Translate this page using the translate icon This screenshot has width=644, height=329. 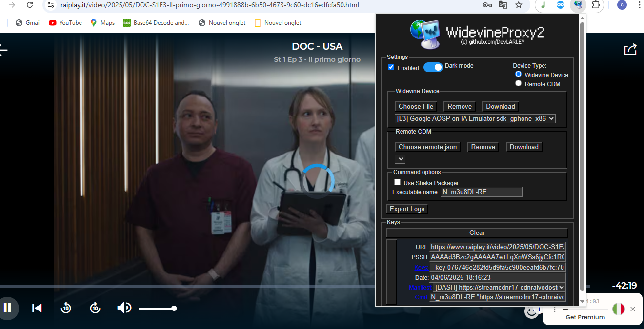503,5
